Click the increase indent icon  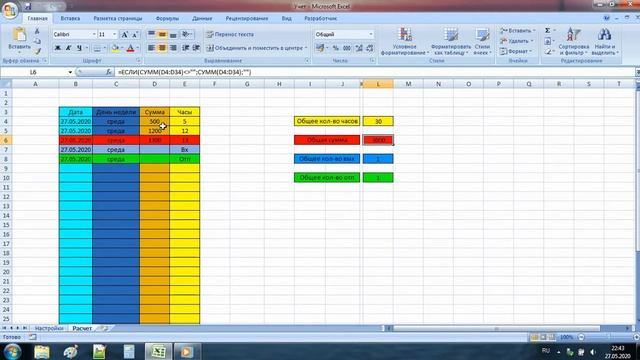click(x=196, y=48)
